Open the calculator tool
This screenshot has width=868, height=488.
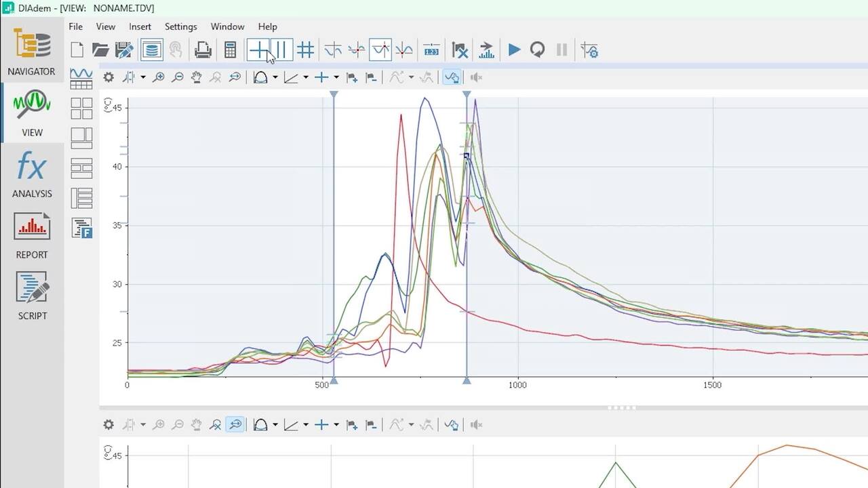pyautogui.click(x=230, y=50)
